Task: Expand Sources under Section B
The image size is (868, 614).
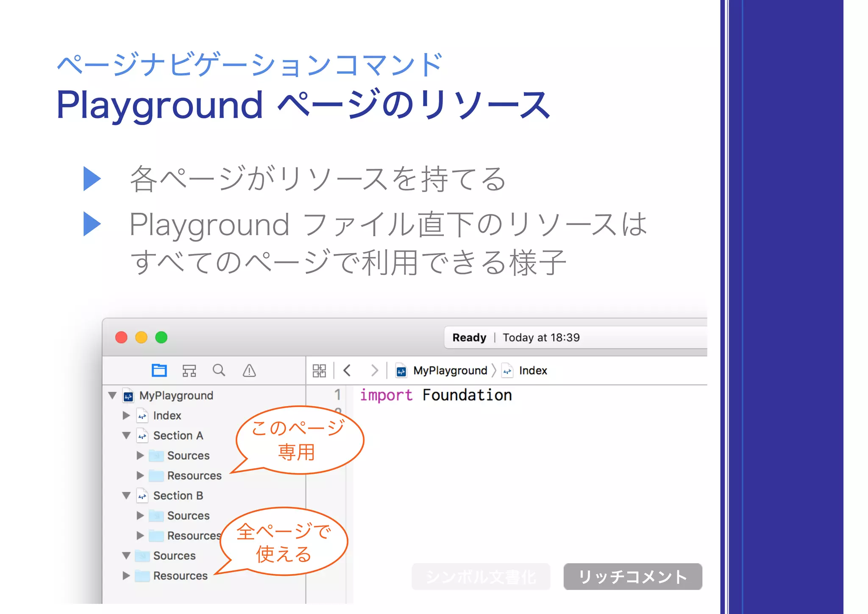Action: [x=140, y=516]
